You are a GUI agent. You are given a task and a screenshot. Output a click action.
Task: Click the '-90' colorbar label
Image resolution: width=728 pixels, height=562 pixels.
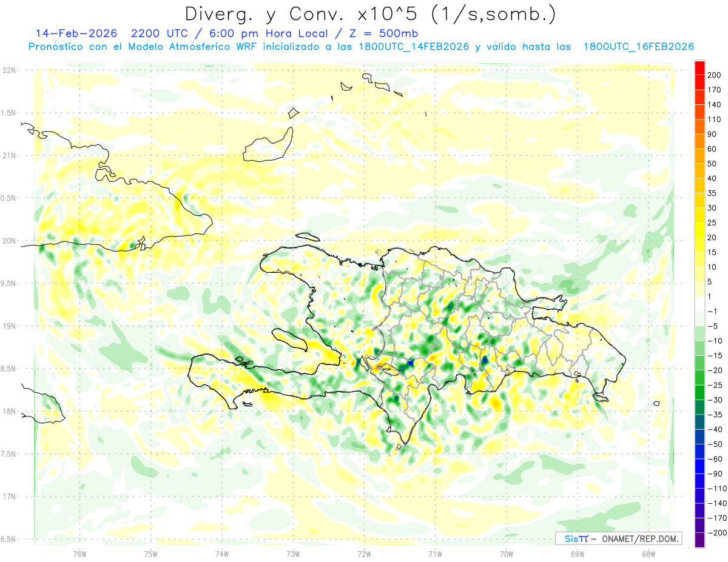pyautogui.click(x=715, y=473)
